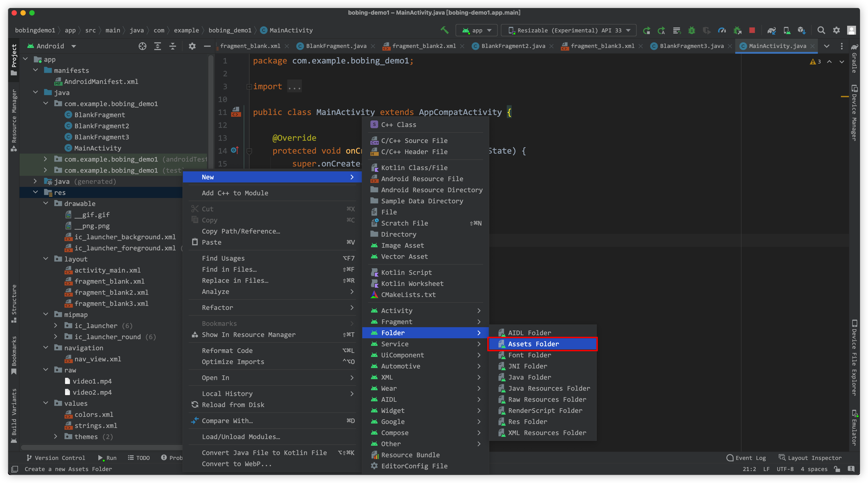This screenshot has height=483, width=868.
Task: Open Project panel options gear icon
Action: 192,46
